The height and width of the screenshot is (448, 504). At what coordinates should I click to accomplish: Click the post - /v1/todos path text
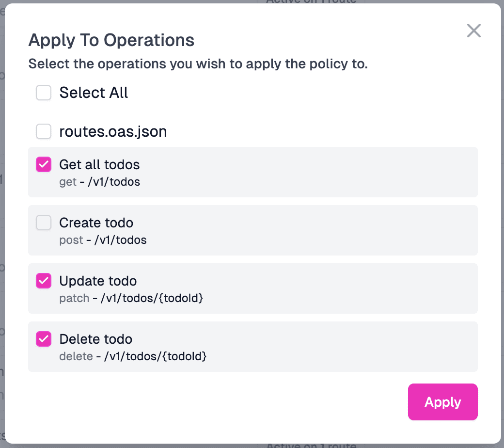[x=102, y=240]
